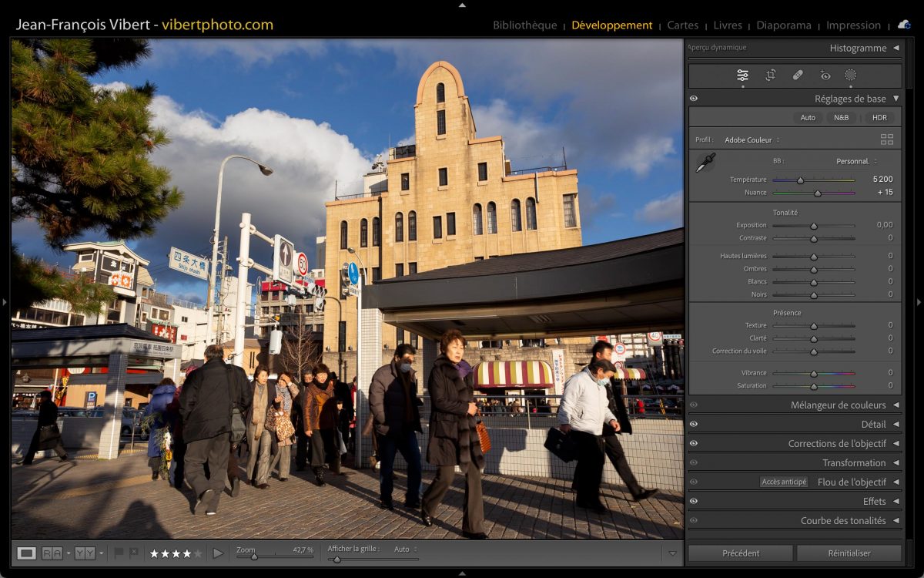Image resolution: width=924 pixels, height=578 pixels.
Task: Select the Edit sliders tool icon
Action: (742, 75)
